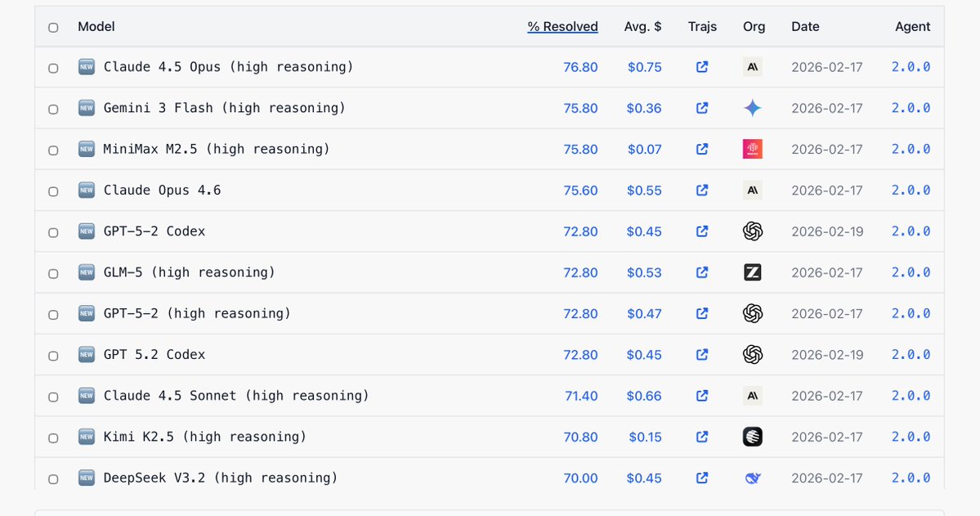Click model name Claude Opus 4.6
This screenshot has height=516, width=980.
163,191
